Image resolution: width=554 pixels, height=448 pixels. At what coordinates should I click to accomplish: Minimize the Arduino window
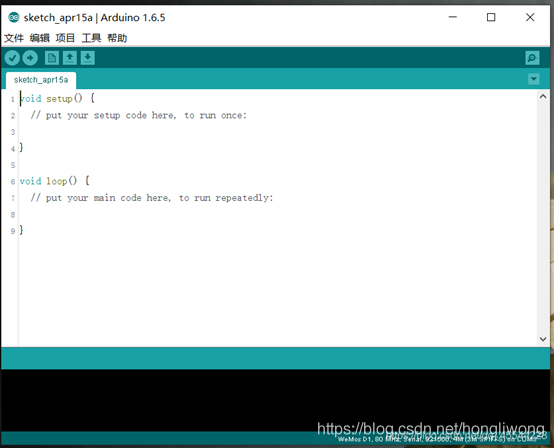(x=453, y=17)
